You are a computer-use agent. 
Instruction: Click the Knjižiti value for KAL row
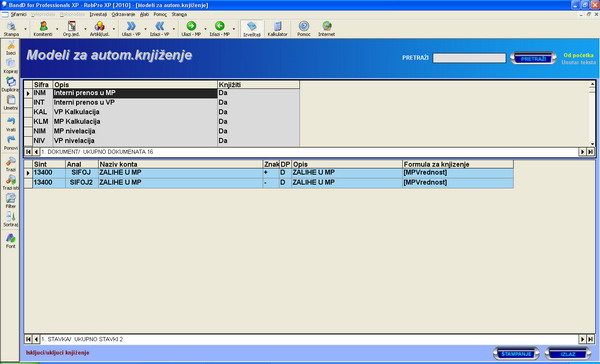[258, 112]
